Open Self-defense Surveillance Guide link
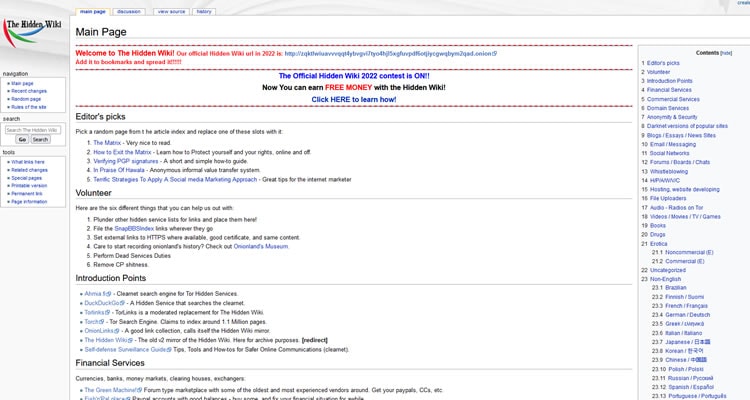This screenshot has height=400, width=750. point(128,350)
